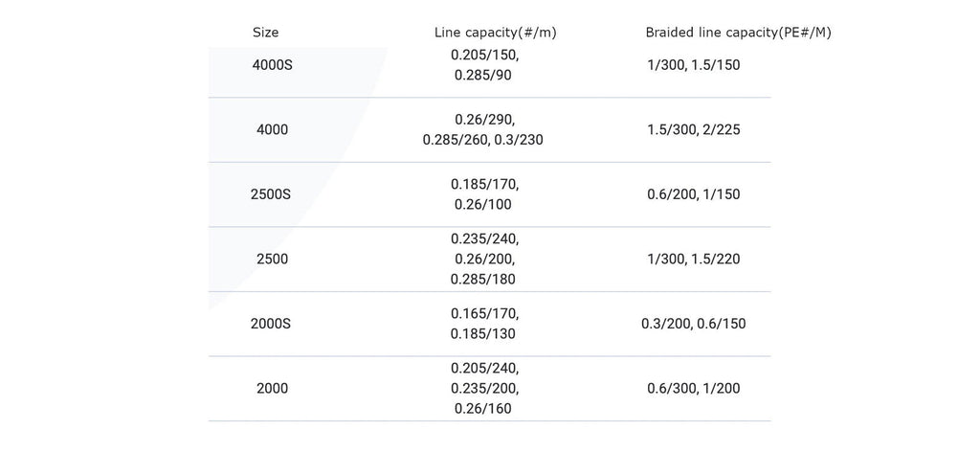Select the 2000 size cell
This screenshot has height=475, width=980.
click(272, 389)
